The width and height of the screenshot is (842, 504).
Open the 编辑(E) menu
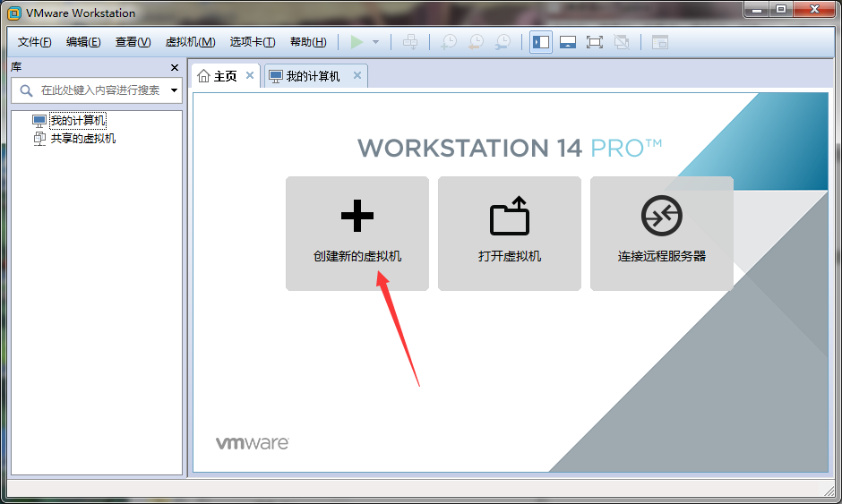(x=83, y=42)
